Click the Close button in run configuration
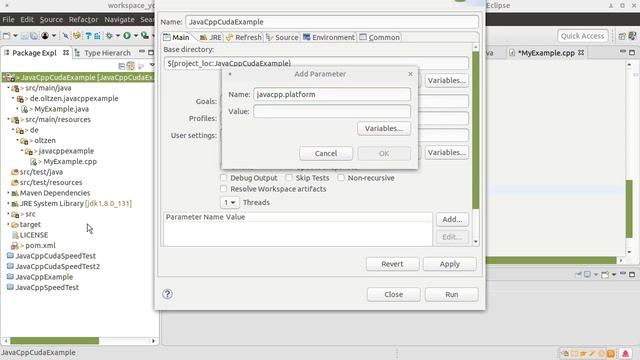640x360 pixels. 393,294
